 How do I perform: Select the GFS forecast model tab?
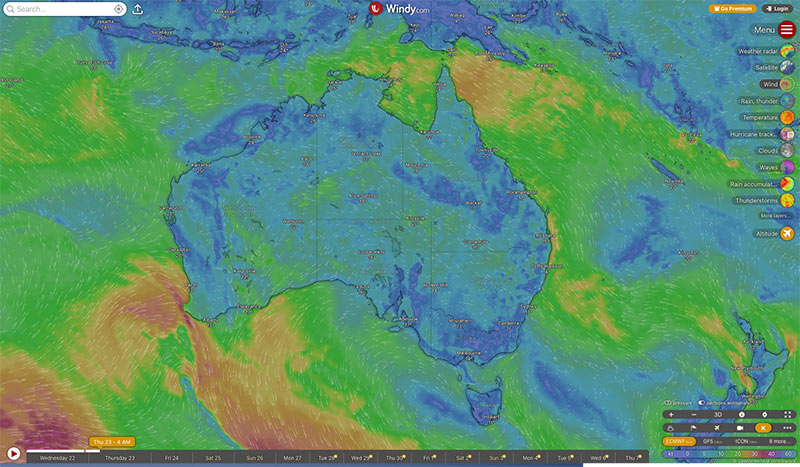712,441
